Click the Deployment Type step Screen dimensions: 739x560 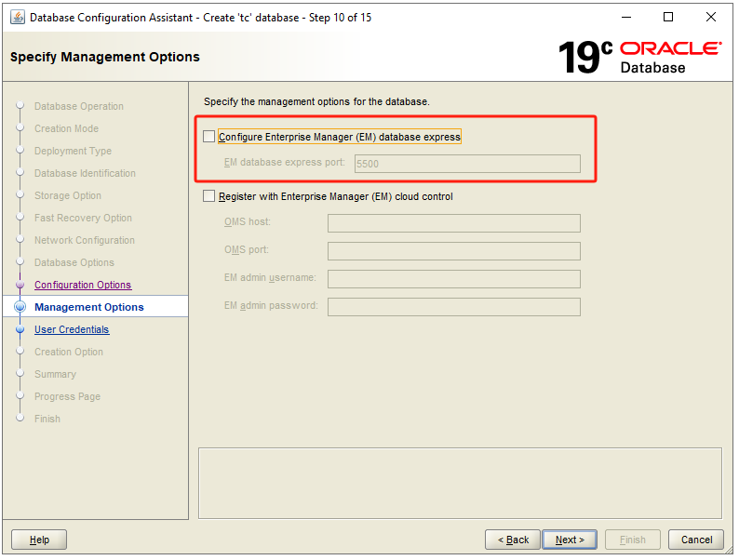pos(73,152)
